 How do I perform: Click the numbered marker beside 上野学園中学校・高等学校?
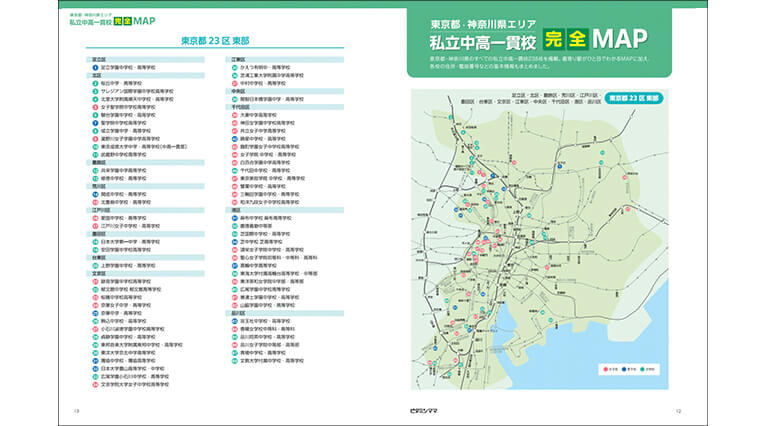coord(95,265)
